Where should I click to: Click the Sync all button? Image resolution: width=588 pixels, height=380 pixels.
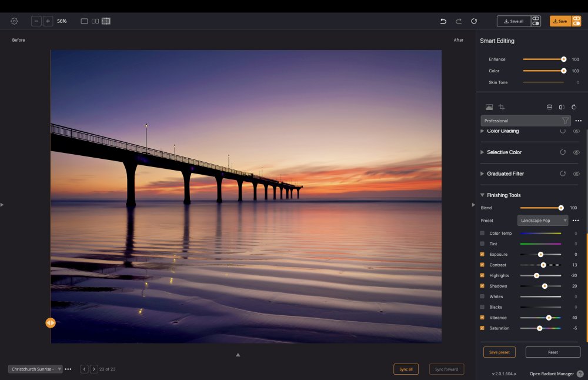[x=406, y=369]
